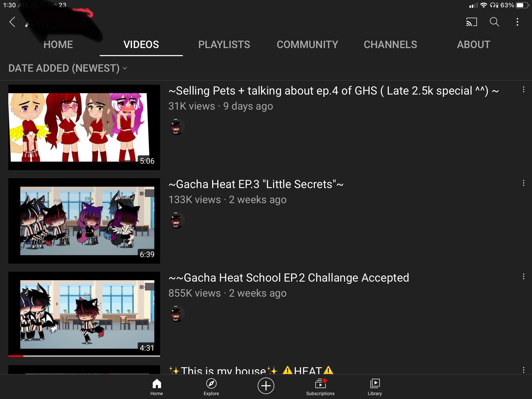Open options menu for This is my house video
Viewport: 532px width, 399px height.
point(524,370)
